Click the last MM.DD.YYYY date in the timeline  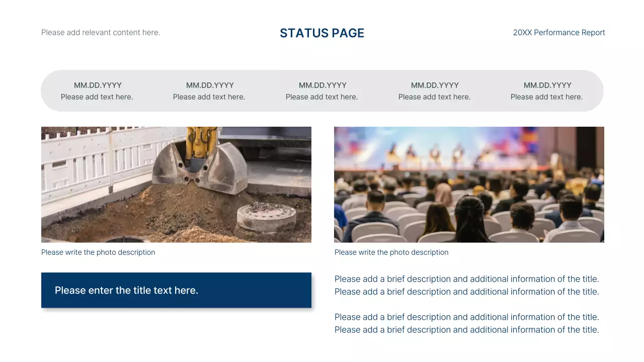click(x=547, y=85)
